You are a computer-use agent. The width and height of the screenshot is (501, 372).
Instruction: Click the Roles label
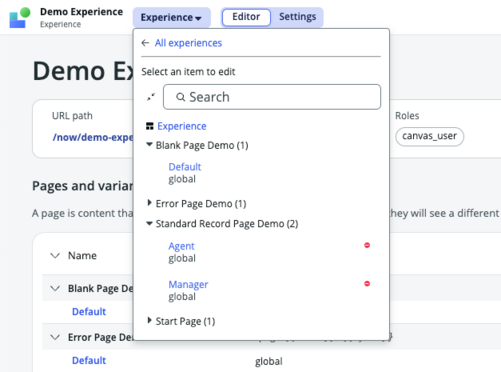click(407, 116)
